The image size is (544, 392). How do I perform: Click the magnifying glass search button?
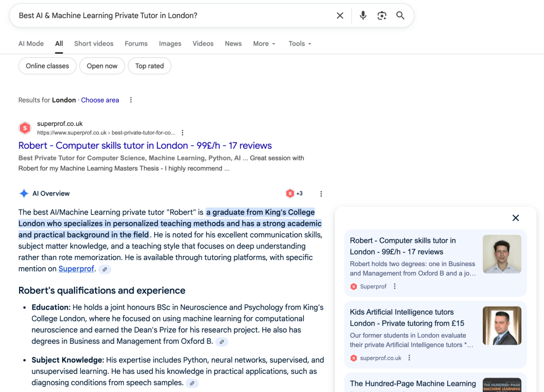400,16
